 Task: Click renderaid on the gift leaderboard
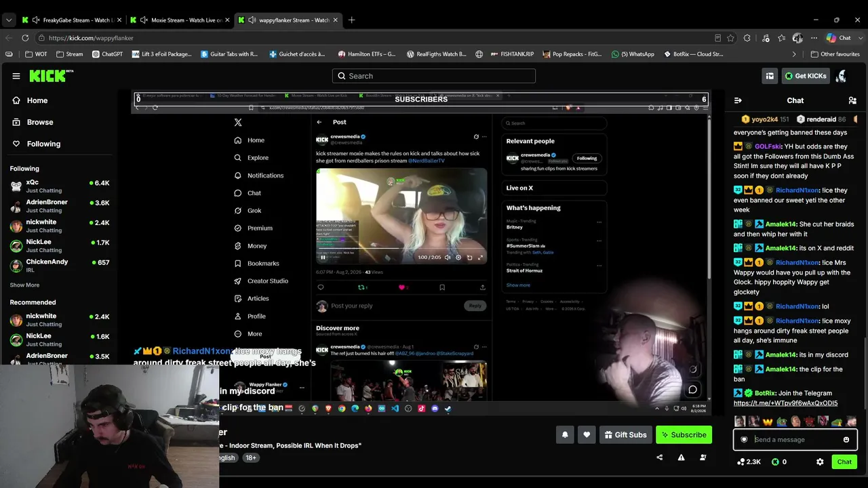pyautogui.click(x=821, y=119)
